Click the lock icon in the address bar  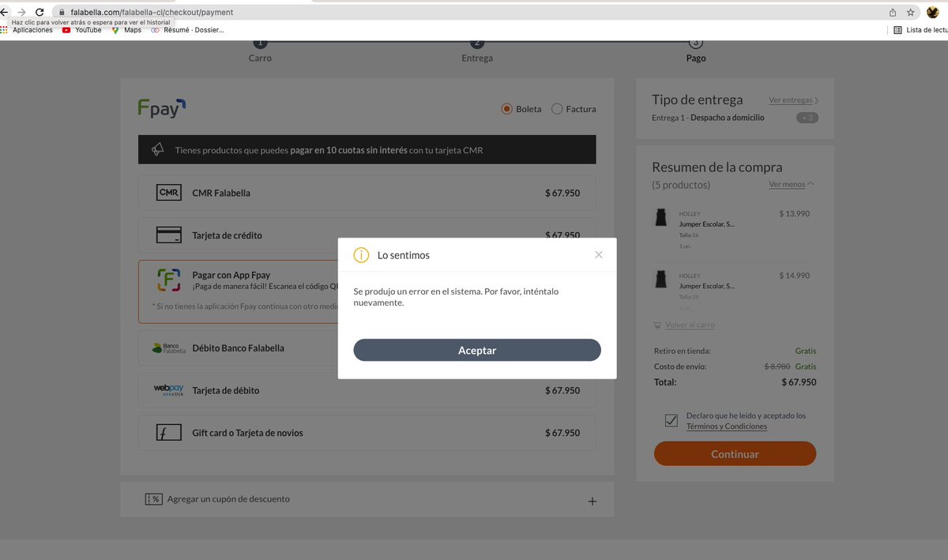(62, 13)
